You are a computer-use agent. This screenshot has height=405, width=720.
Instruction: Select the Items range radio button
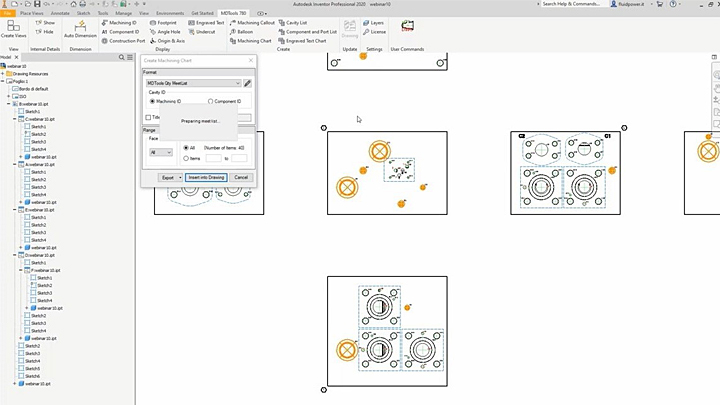point(186,158)
